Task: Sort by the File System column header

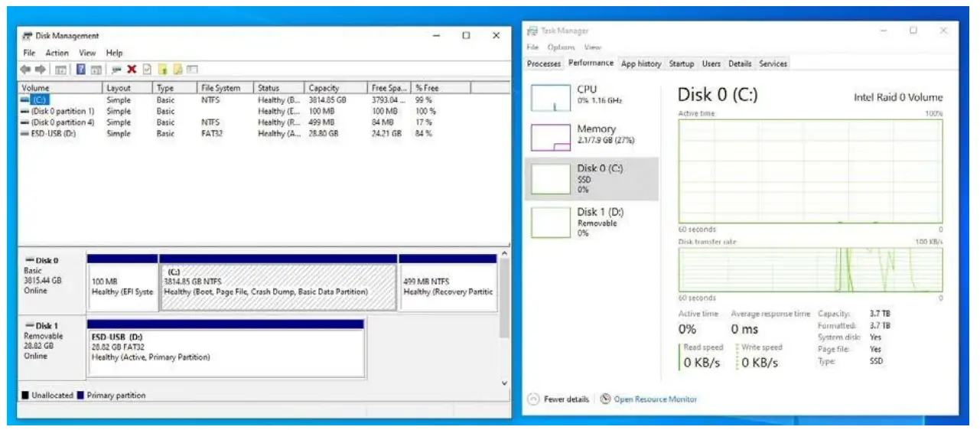Action: click(226, 88)
